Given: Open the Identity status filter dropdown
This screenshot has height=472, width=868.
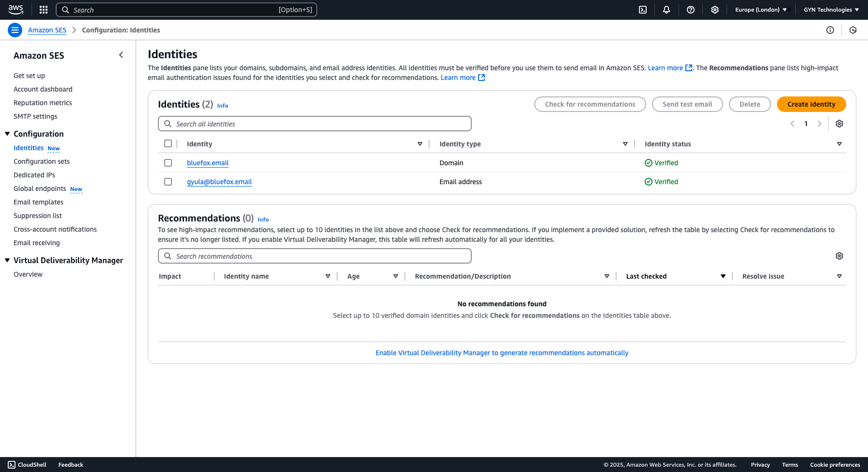Looking at the screenshot, I should (839, 143).
